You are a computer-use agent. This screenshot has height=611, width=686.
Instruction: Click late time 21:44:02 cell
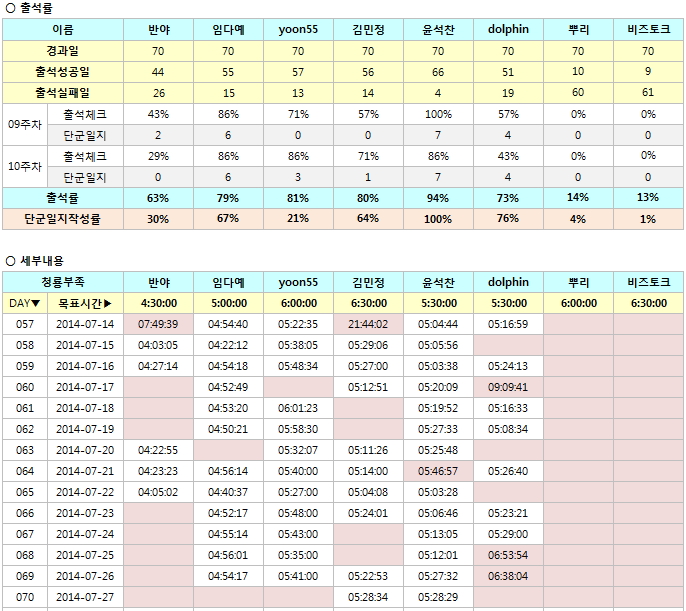[368, 324]
